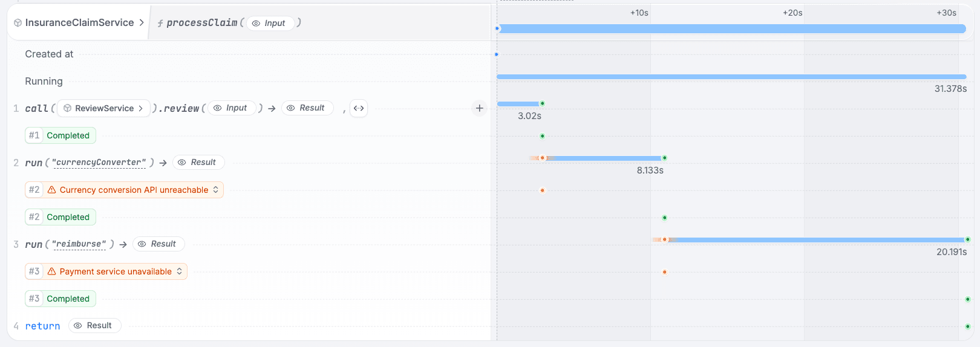
Task: Open the reimburse Result button
Action: point(158,244)
